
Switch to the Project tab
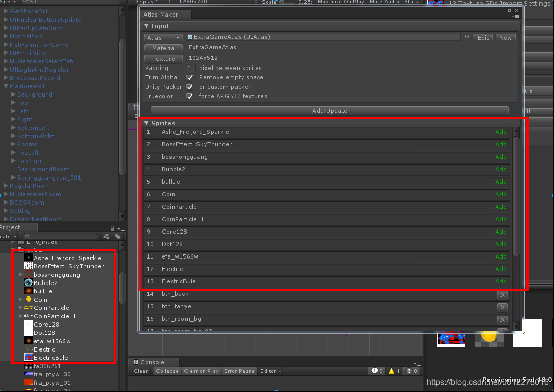pos(11,227)
